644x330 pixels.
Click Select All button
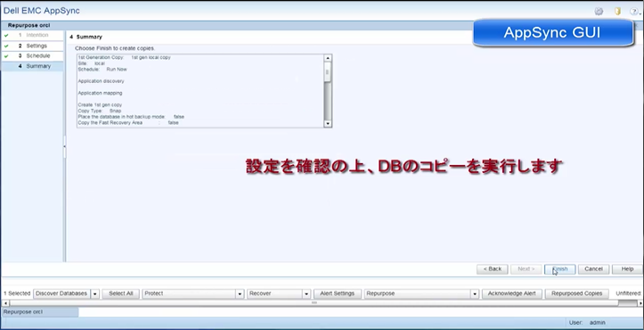121,293
